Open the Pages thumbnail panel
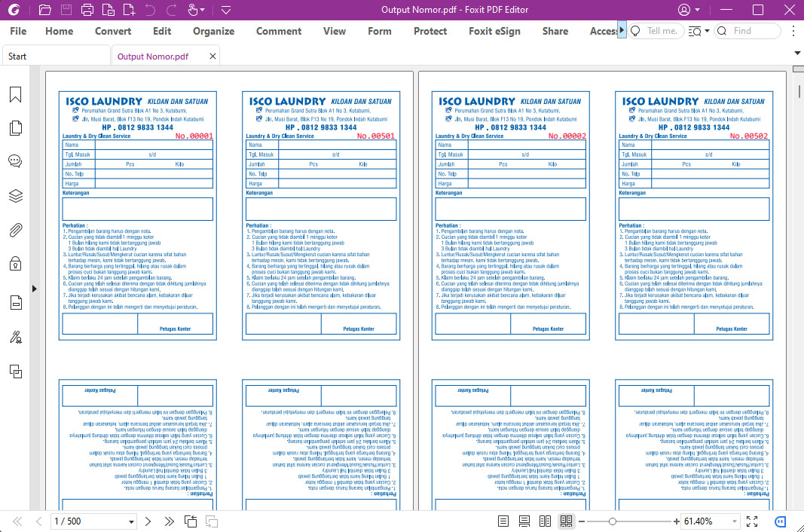 (15, 128)
